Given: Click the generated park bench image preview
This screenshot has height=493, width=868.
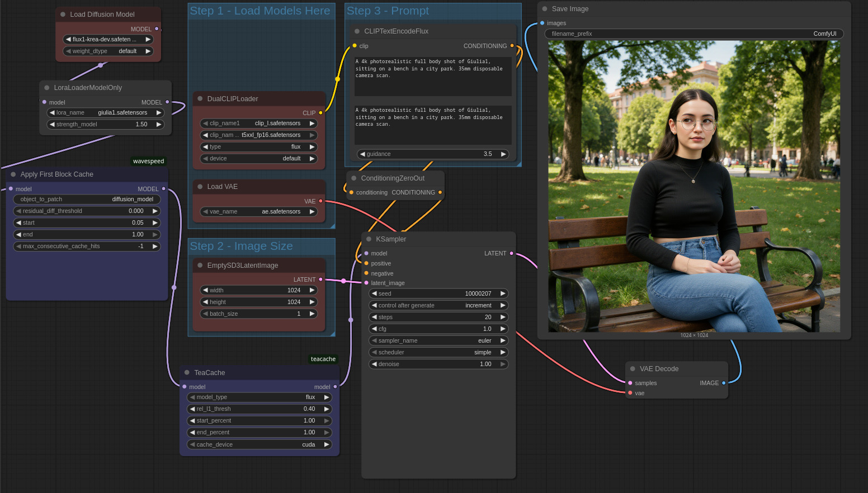Looking at the screenshot, I should pyautogui.click(x=694, y=186).
